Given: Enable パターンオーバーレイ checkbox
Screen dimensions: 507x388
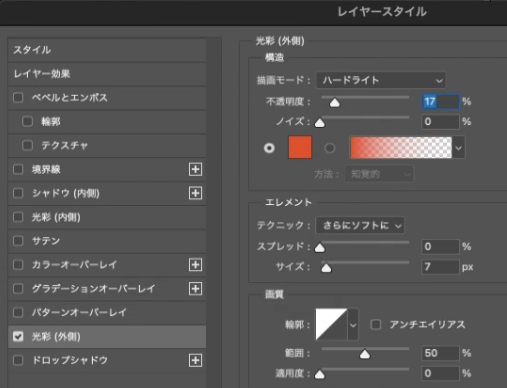Looking at the screenshot, I should 18,313.
